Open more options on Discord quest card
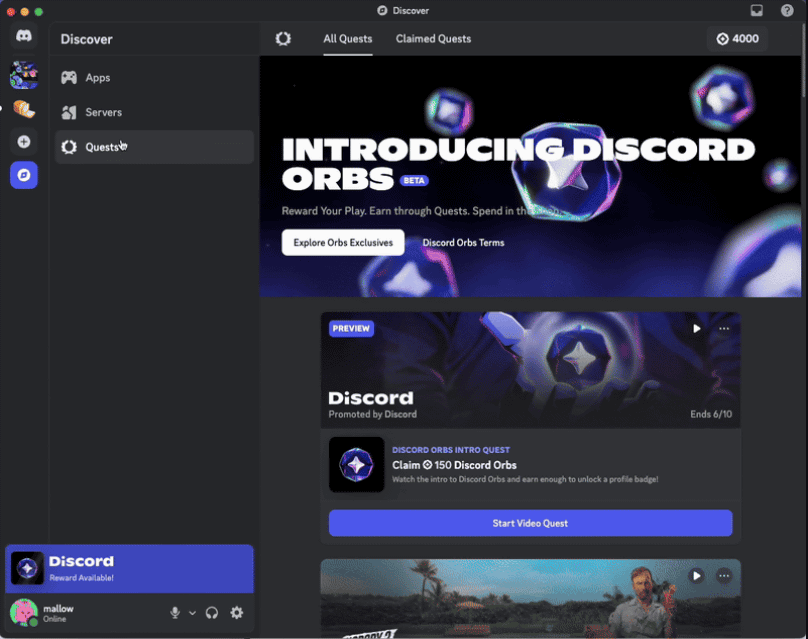 click(x=724, y=328)
